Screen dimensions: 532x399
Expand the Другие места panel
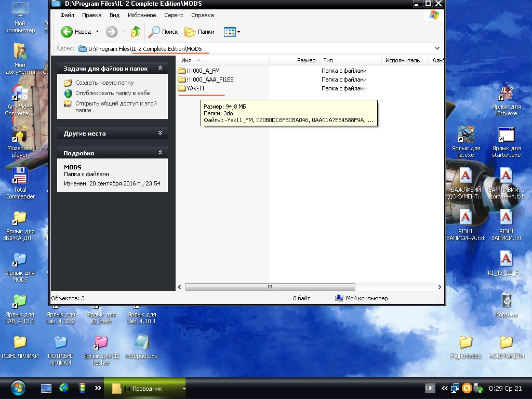click(160, 134)
